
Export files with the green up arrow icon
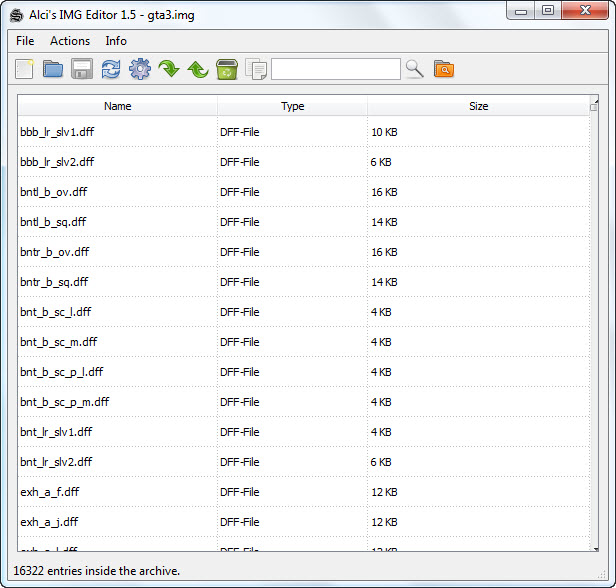point(198,70)
